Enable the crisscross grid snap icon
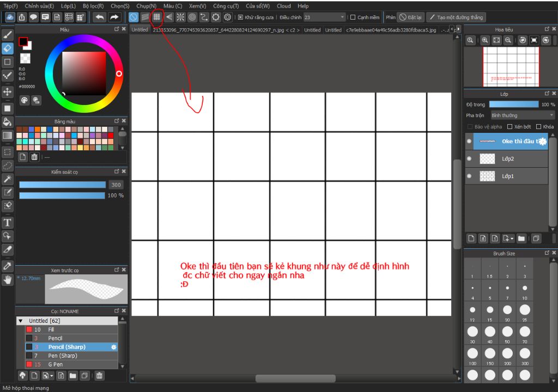Viewport: 558px width, 392px height. 156,17
